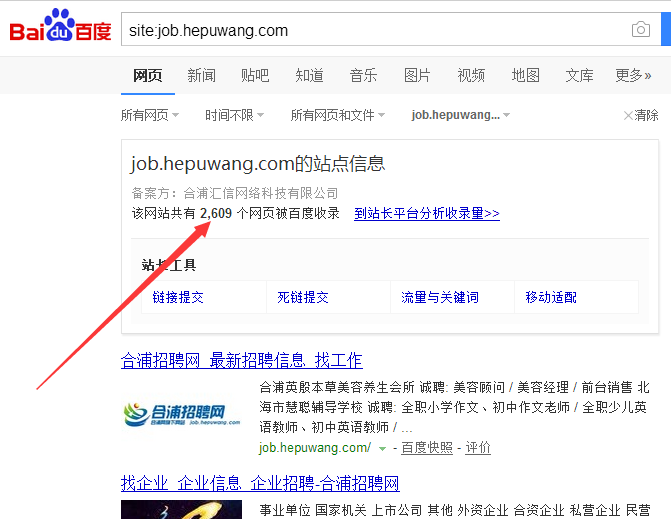The image size is (671, 519).
Task: Expand green arrow beside job.hepuwang.com URL
Action: (x=382, y=448)
